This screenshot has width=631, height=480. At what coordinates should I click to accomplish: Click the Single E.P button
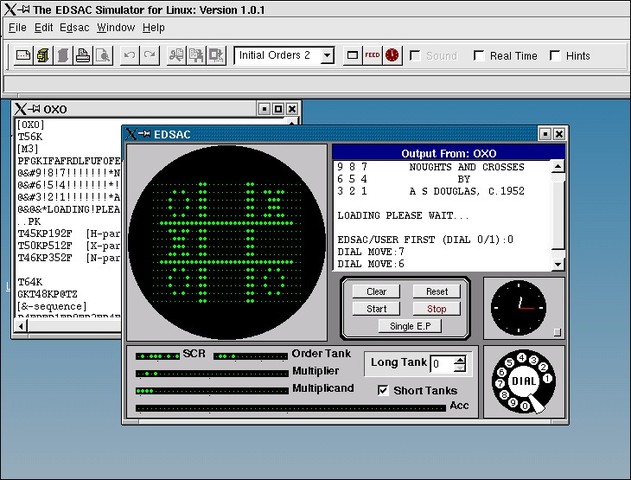410,326
